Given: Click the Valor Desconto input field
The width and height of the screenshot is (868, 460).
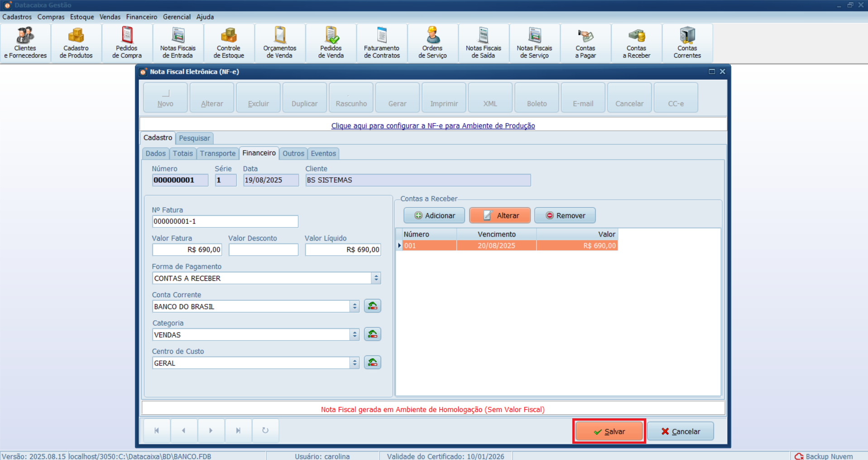Looking at the screenshot, I should pos(263,250).
